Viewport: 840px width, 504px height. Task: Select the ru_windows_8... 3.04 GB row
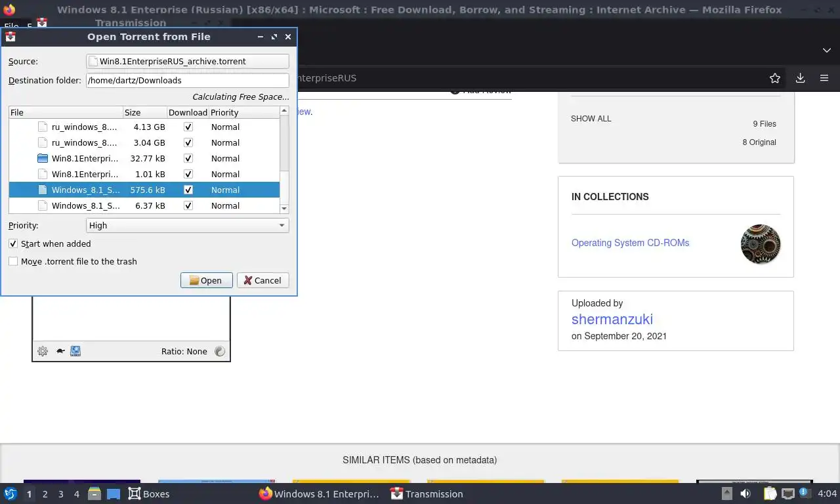coord(144,142)
